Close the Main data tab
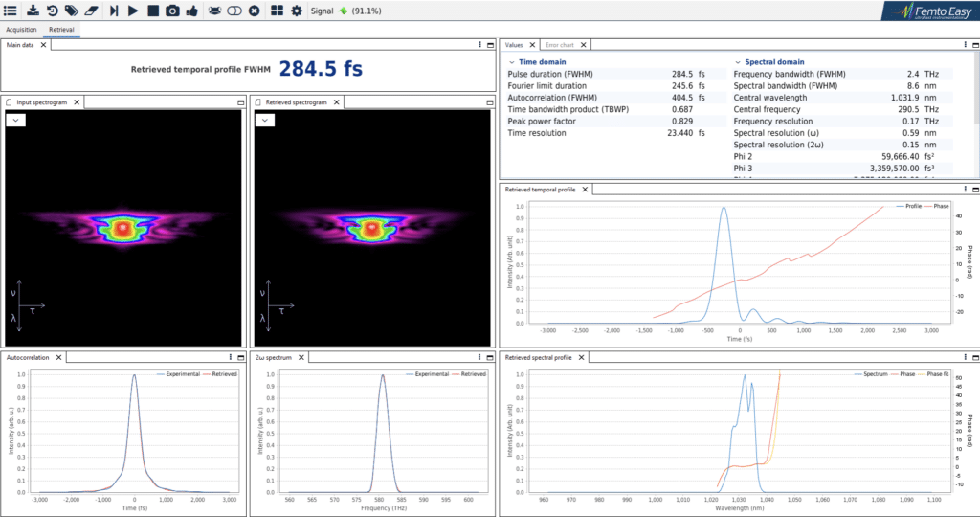 click(43, 45)
